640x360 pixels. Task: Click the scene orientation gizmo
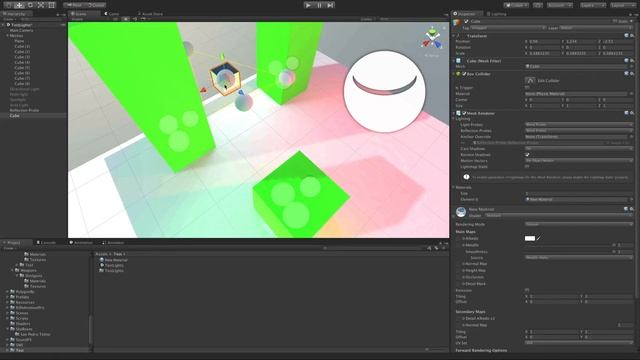(432, 39)
